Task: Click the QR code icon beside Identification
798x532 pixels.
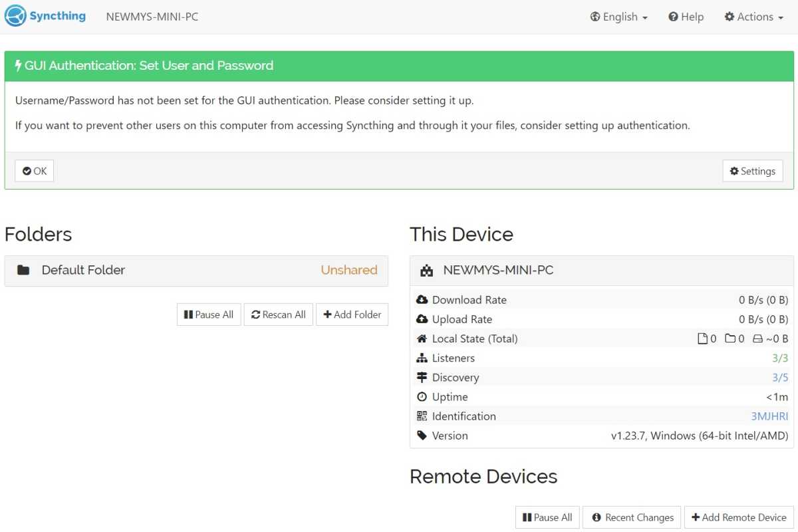Action: click(422, 416)
